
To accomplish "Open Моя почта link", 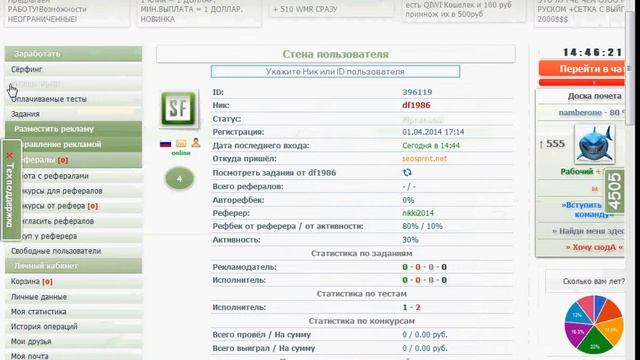I will coord(73,356).
